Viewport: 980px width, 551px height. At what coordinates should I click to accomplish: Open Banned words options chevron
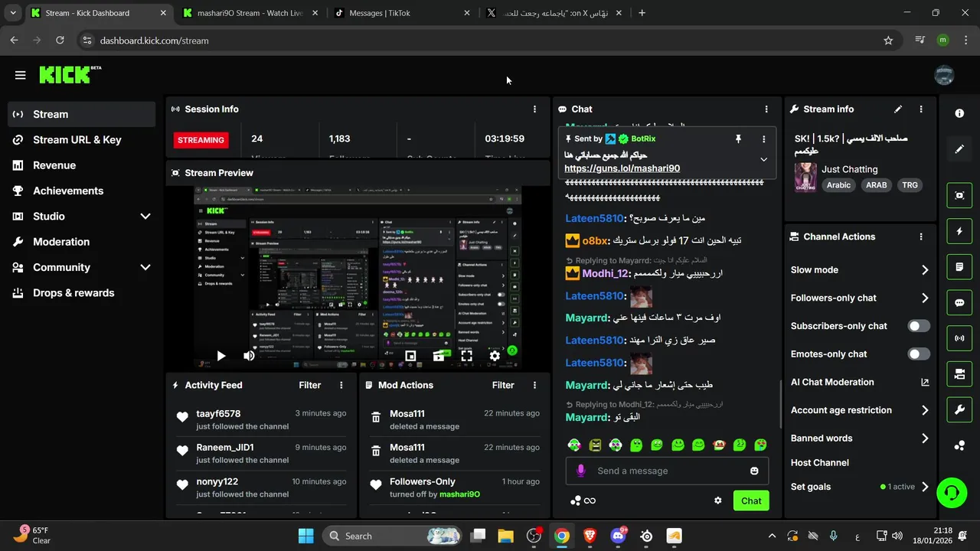pos(924,439)
